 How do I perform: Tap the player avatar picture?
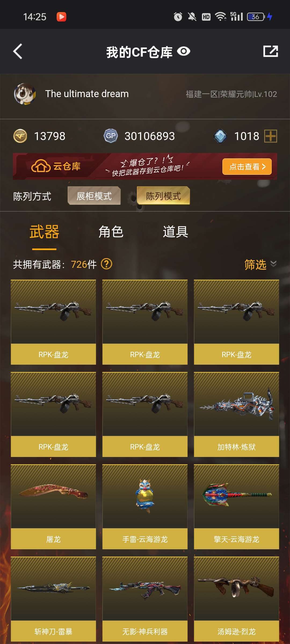(x=25, y=94)
